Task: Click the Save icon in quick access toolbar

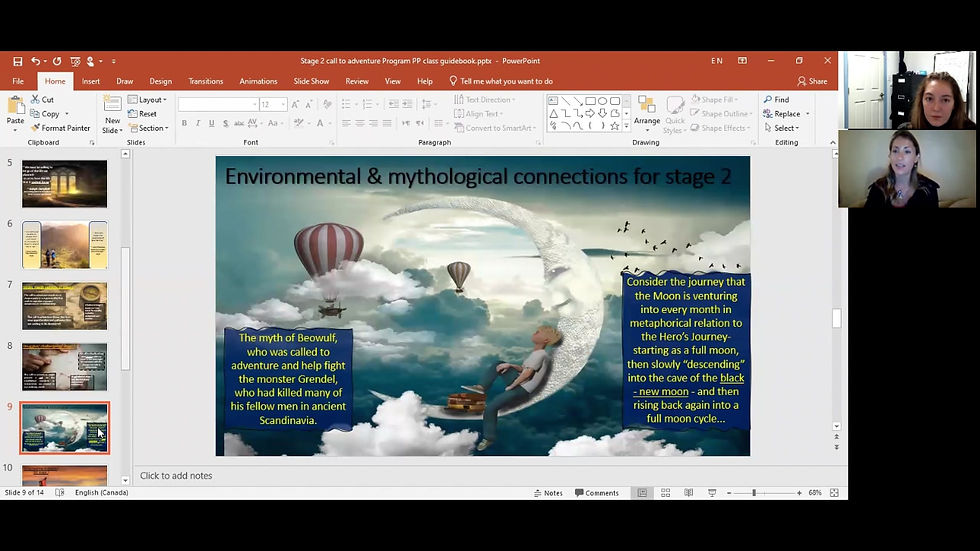Action: pos(17,61)
